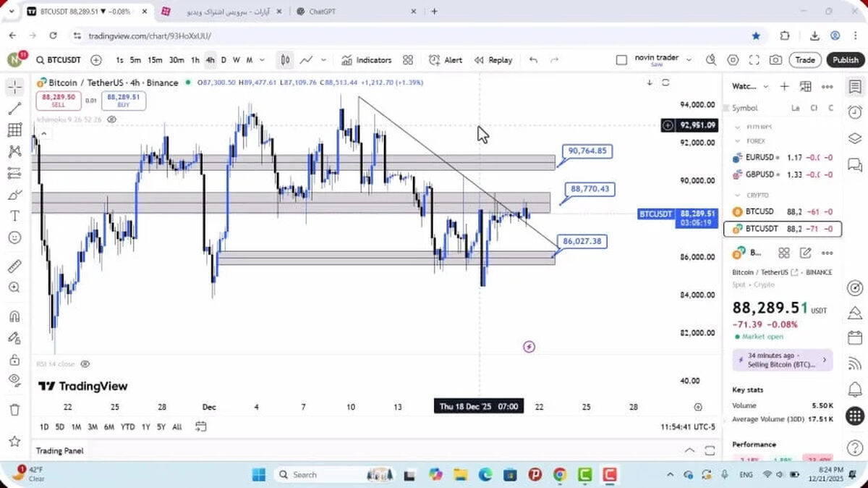
Task: Open object tree layers icon in sidebar
Action: [855, 138]
